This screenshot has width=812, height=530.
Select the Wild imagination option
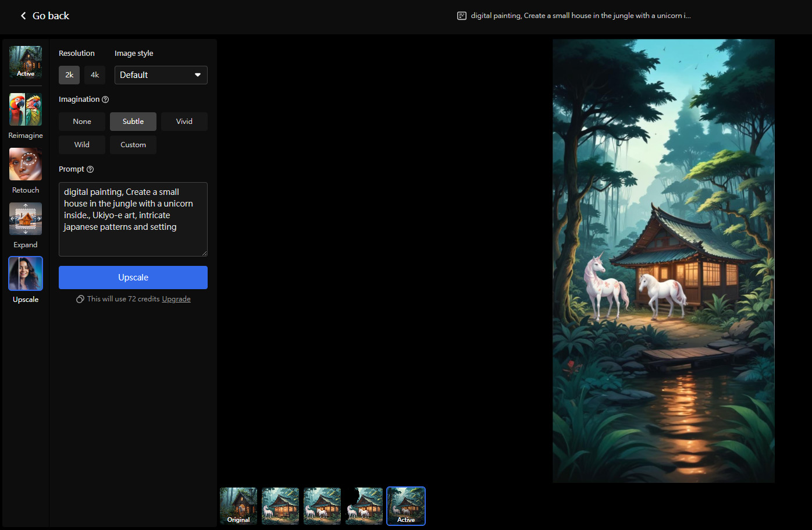pyautogui.click(x=82, y=145)
